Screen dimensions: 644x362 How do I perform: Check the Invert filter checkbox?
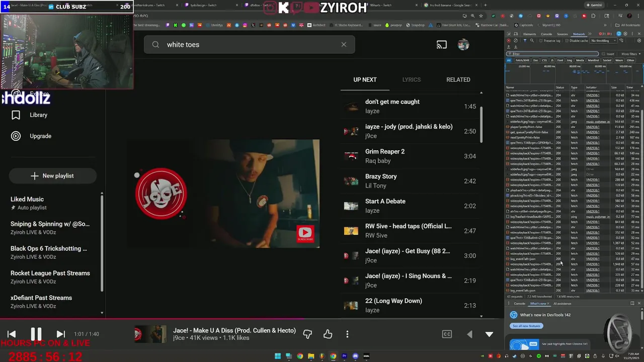pos(603,54)
